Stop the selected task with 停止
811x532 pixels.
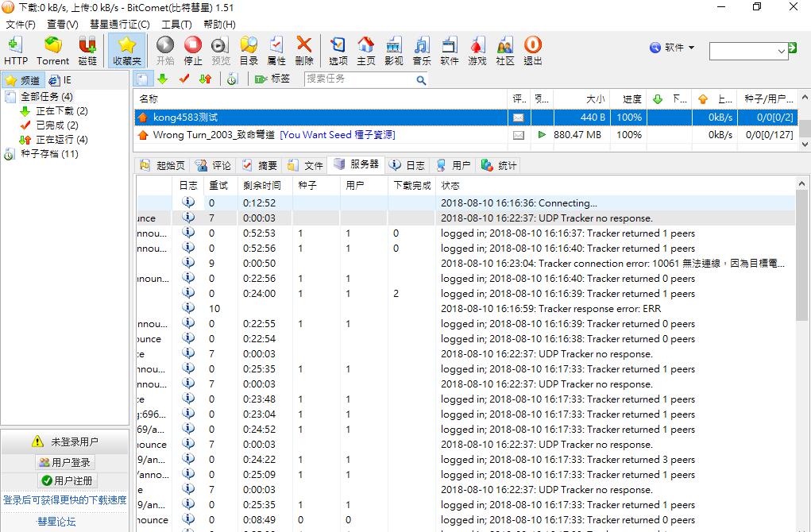[193, 51]
